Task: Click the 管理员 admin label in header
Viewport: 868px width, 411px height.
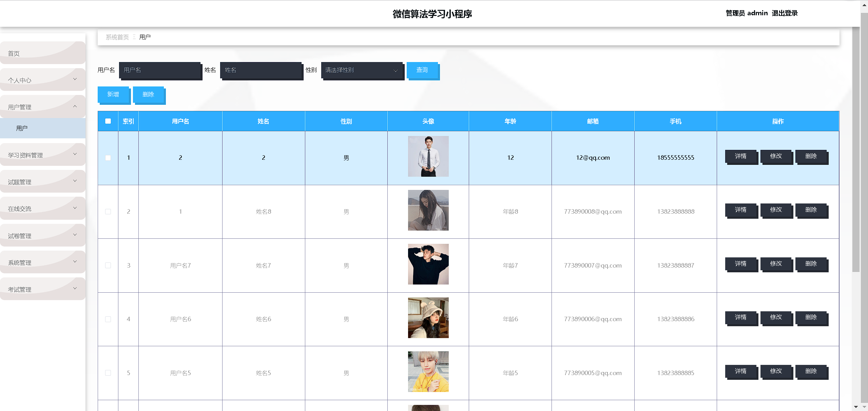Action: [747, 13]
